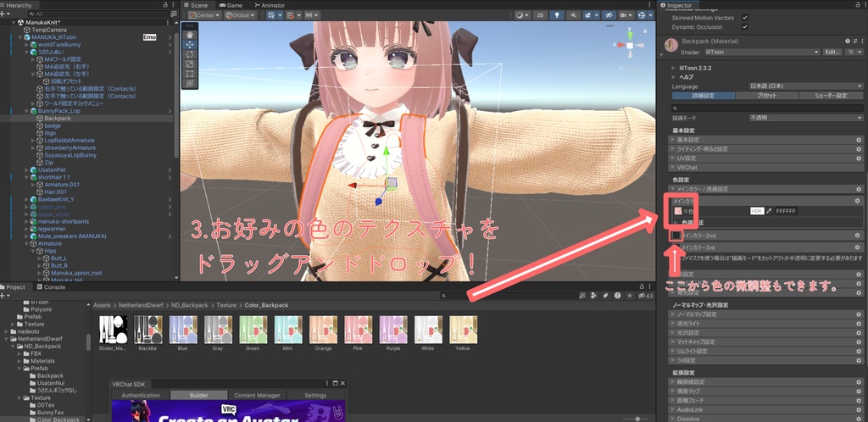This screenshot has width=868, height=422.
Task: Open Content Manager tab in VRChat SDK
Action: [257, 396]
